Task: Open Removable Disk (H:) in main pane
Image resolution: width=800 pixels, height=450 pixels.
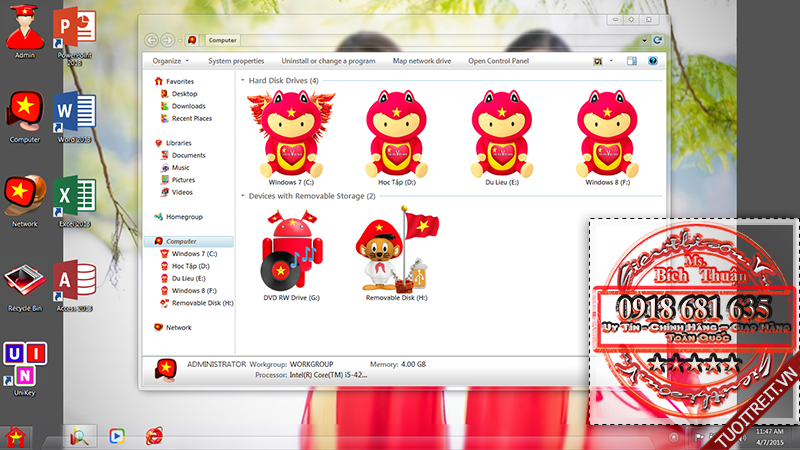Action: click(396, 250)
